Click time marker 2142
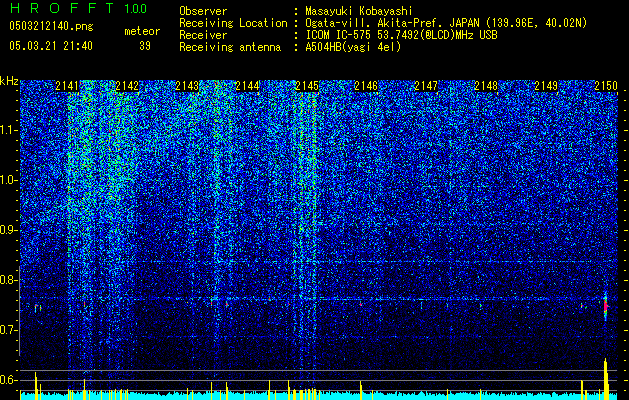The image size is (629, 400). coord(127,86)
